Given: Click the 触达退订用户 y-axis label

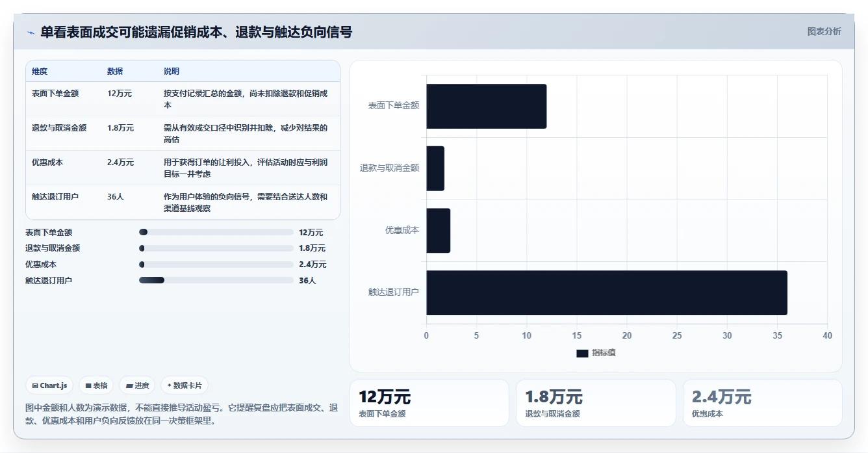Looking at the screenshot, I should pyautogui.click(x=394, y=292).
